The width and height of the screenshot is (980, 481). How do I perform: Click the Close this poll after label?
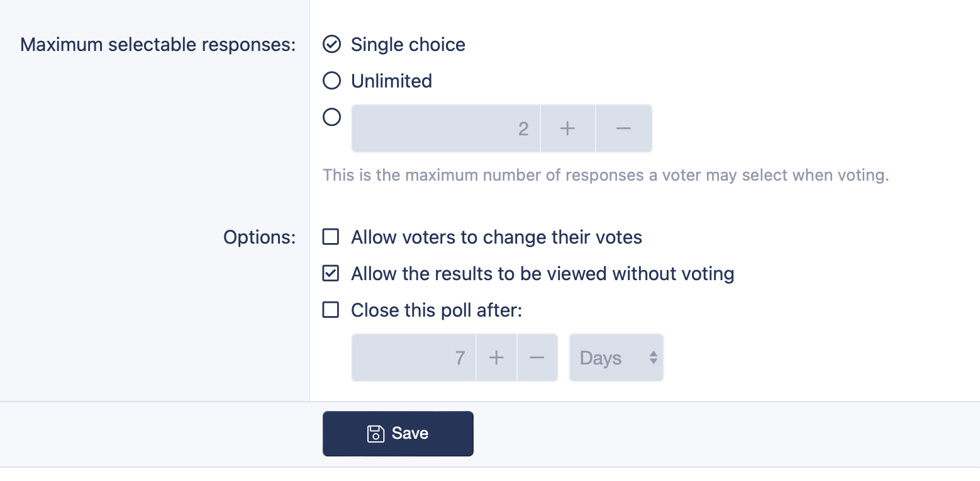(437, 310)
